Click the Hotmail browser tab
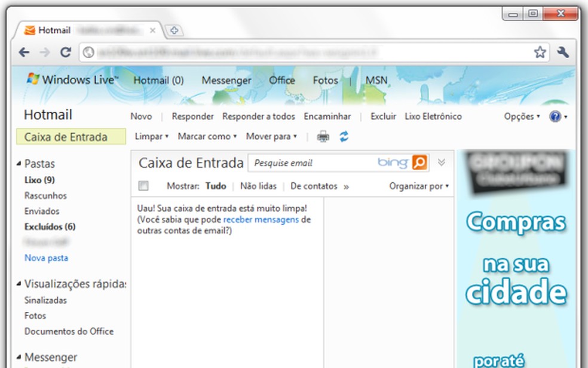Image resolution: width=588 pixels, height=368 pixels. point(53,29)
